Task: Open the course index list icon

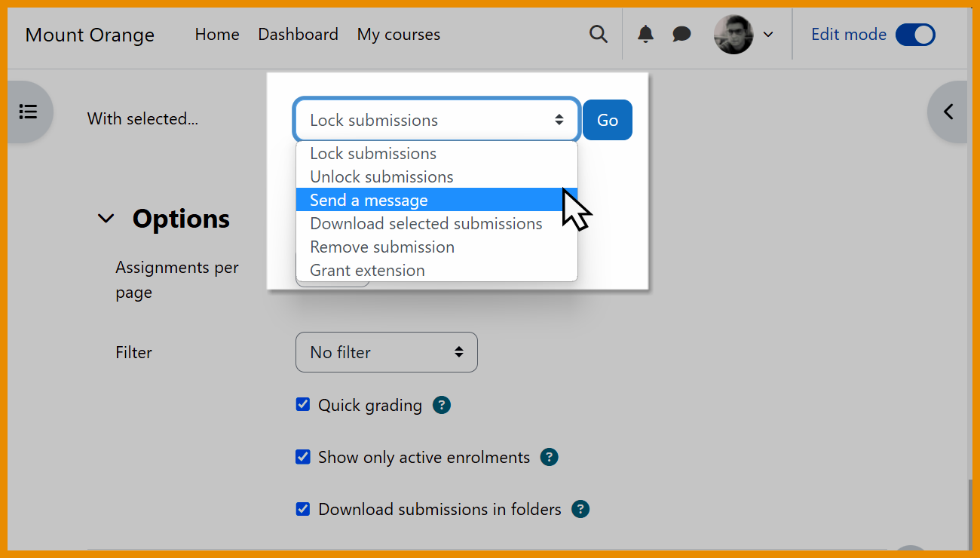Action: 28,111
